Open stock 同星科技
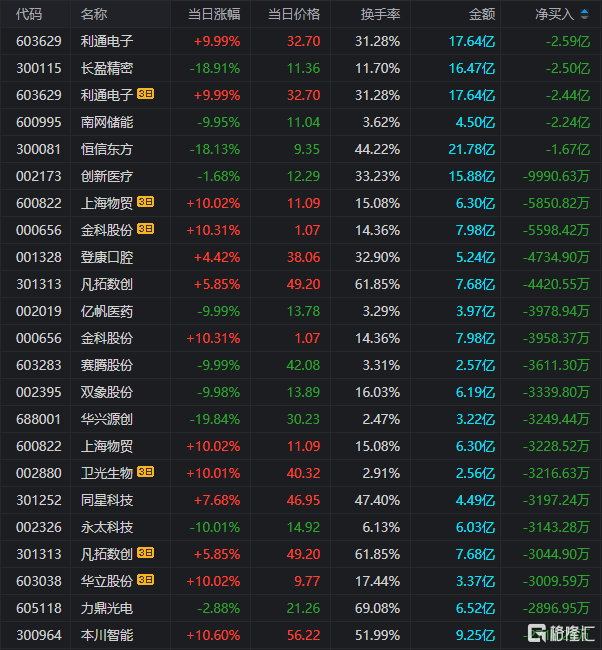602x650 pixels. [x=107, y=500]
